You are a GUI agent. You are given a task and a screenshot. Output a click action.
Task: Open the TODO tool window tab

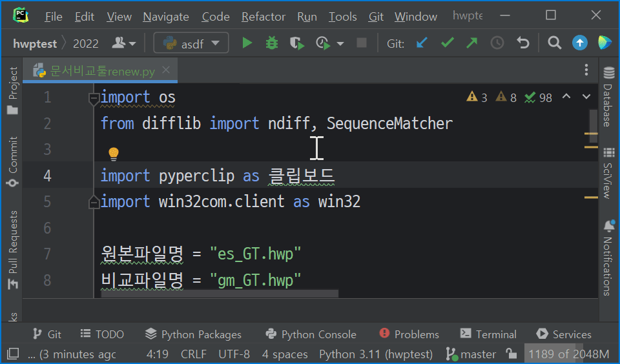[102, 334]
